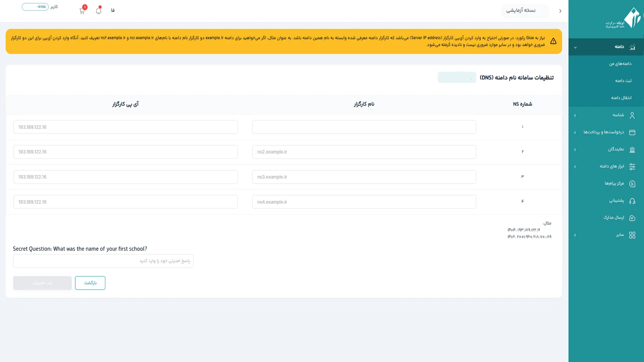Click the irnic user handle badge

(35, 7)
